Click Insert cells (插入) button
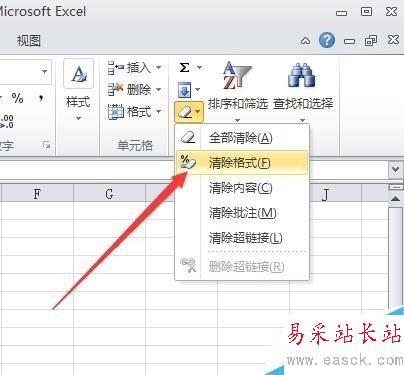Viewport: 404px width, 375px height. tap(129, 68)
